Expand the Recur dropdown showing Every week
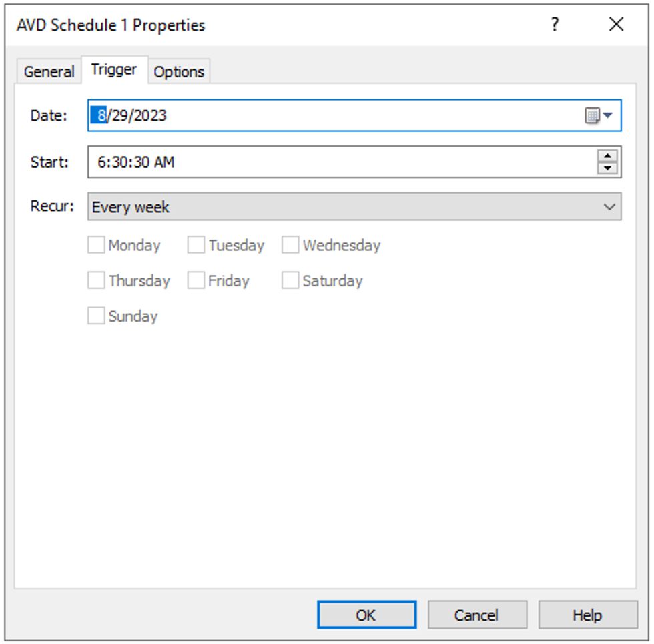Image resolution: width=654 pixels, height=644 pixels. coord(354,206)
